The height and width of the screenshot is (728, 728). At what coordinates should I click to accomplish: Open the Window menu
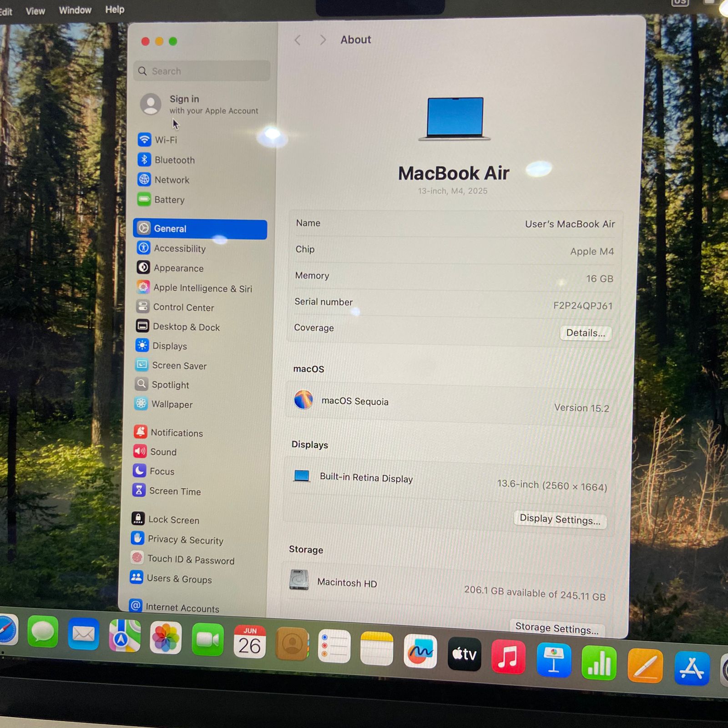(x=75, y=10)
